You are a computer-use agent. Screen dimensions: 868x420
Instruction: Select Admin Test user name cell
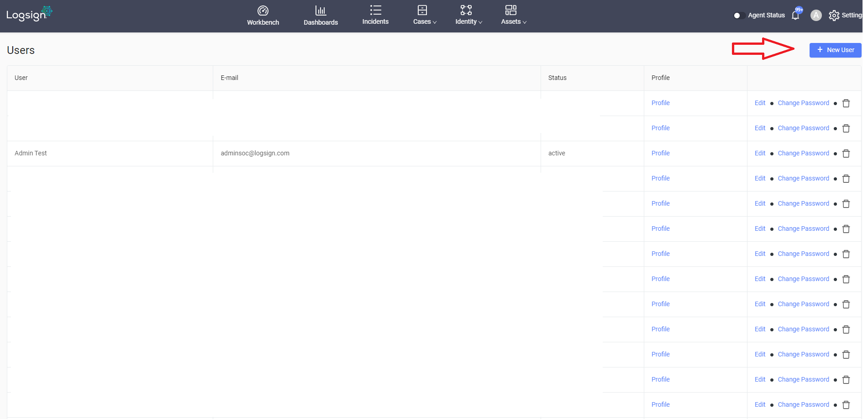click(110, 154)
